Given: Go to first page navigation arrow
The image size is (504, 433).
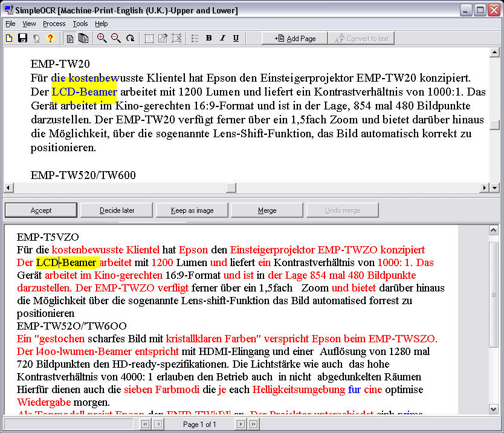Looking at the screenshot, I should pos(145,424).
